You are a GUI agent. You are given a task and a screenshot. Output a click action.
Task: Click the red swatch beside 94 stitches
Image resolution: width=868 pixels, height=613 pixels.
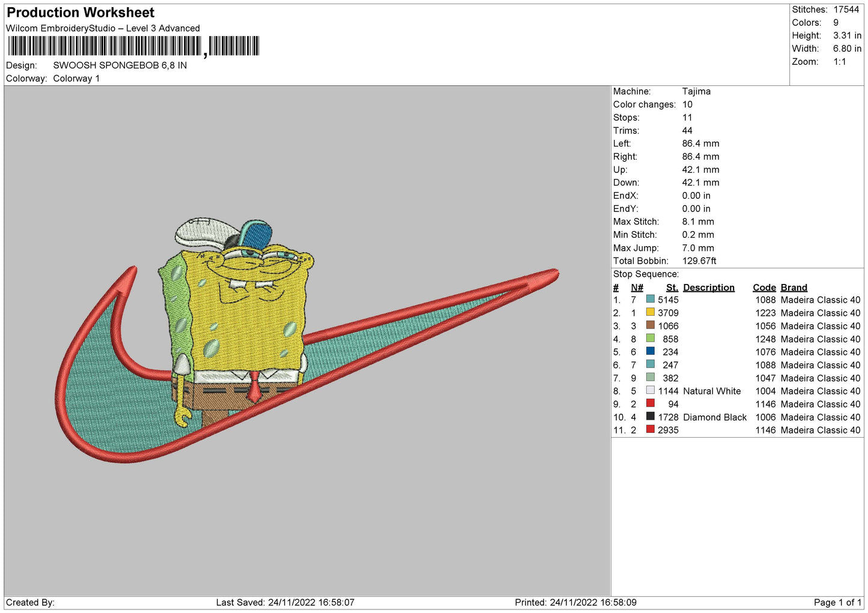click(650, 403)
